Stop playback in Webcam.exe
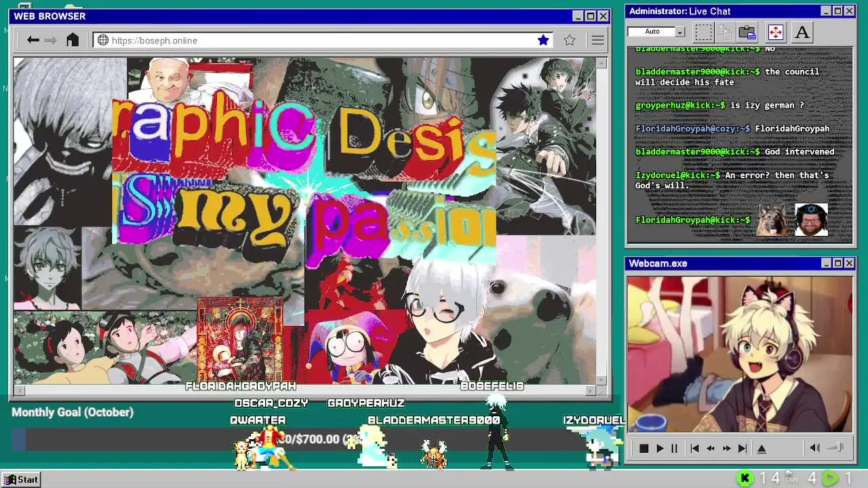 (644, 448)
